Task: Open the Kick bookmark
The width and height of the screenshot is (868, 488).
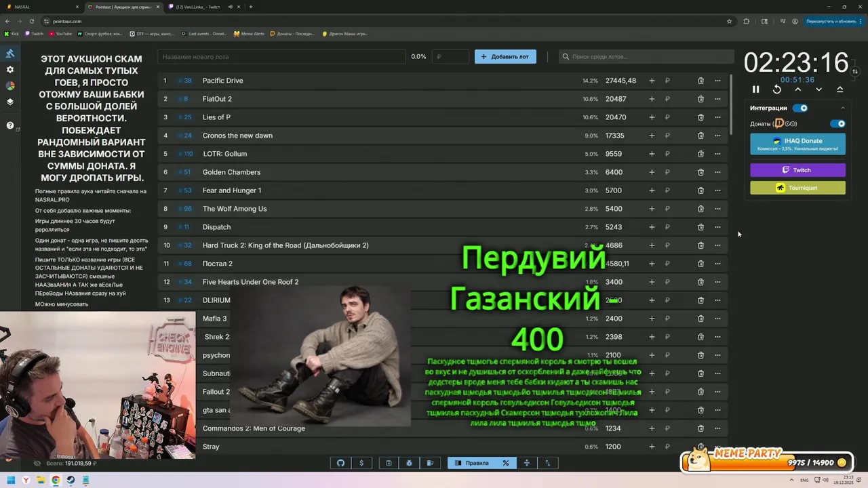Action: pos(12,33)
